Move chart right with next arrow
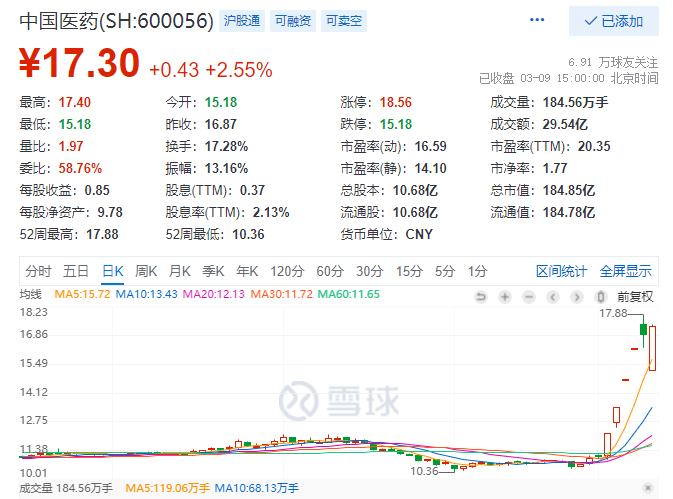The height and width of the screenshot is (499, 673). point(577,297)
